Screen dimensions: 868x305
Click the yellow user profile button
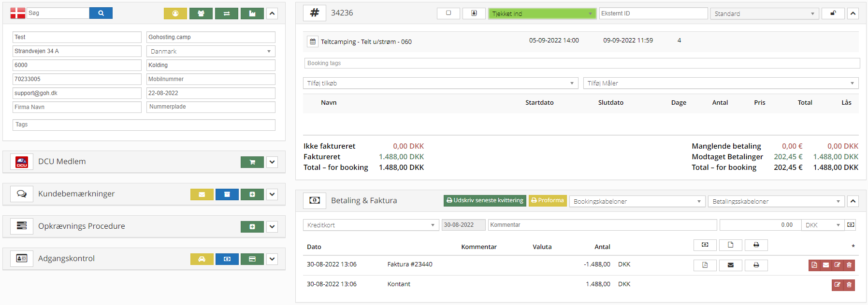pos(175,14)
